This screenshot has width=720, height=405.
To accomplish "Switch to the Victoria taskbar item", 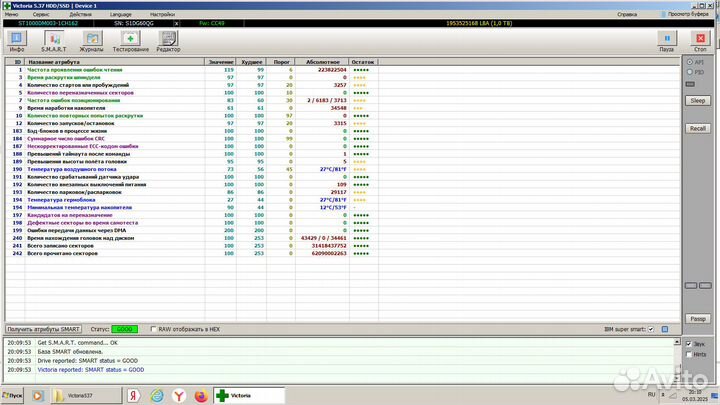I will 249,395.
